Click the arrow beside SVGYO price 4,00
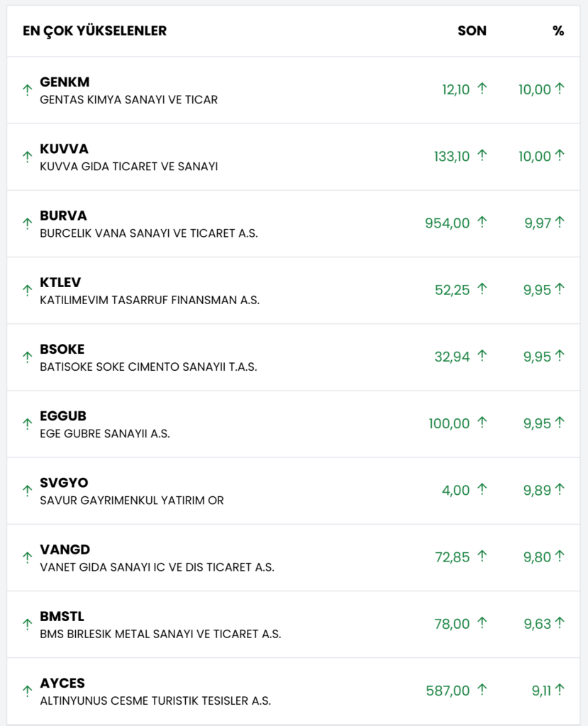The height and width of the screenshot is (726, 588). (482, 489)
